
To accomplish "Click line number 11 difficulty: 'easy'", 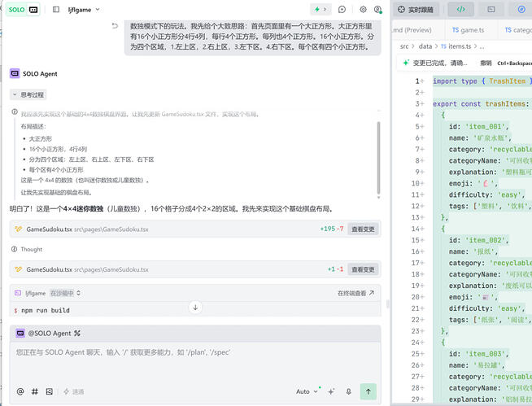I will (416, 194).
